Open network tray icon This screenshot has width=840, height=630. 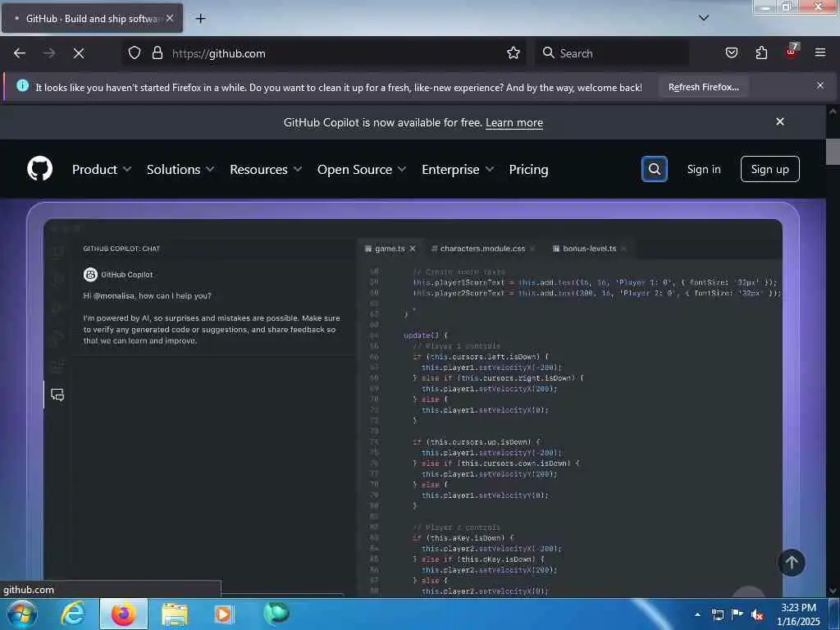(717, 614)
